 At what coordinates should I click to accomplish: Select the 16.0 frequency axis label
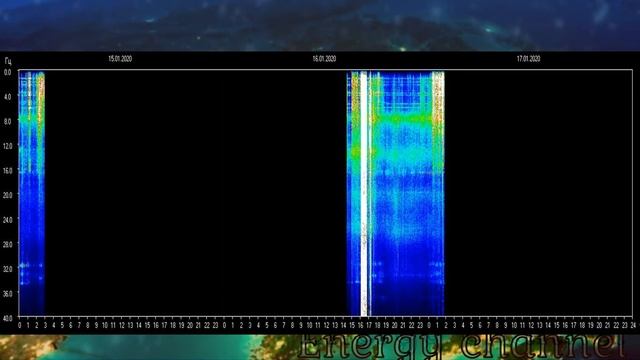tap(7, 171)
